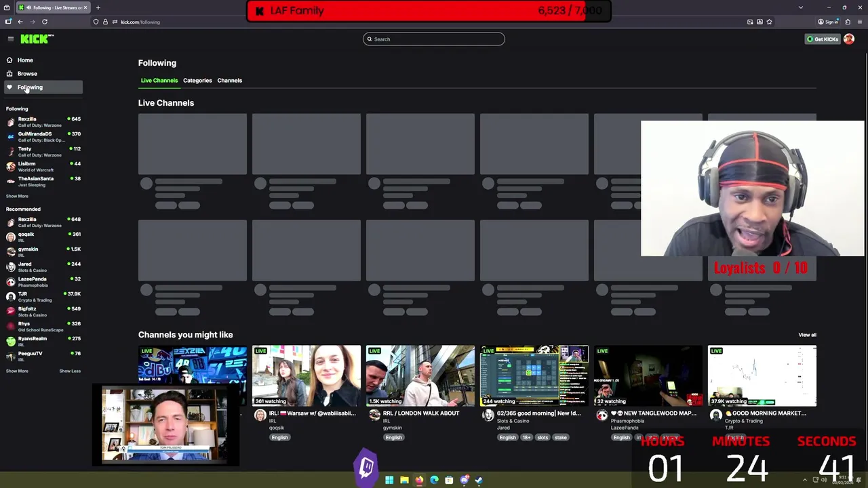Open File Explorer from the taskbar
Image resolution: width=868 pixels, height=488 pixels.
pyautogui.click(x=404, y=480)
